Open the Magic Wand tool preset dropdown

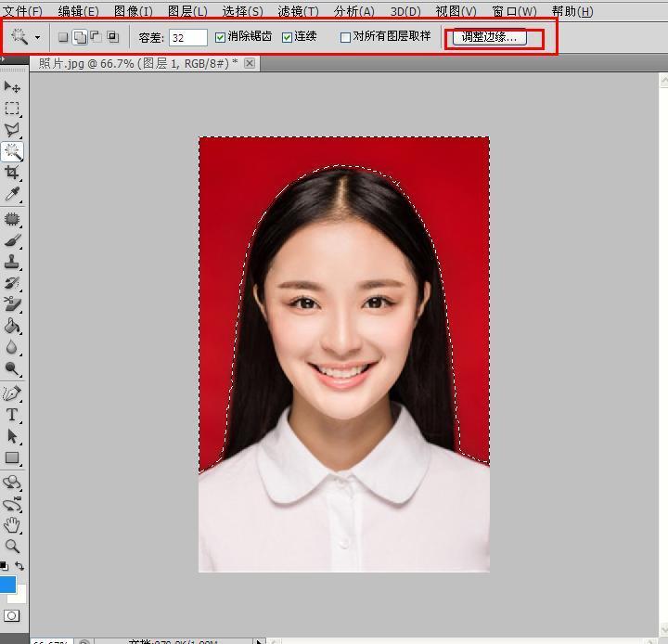pyautogui.click(x=37, y=38)
